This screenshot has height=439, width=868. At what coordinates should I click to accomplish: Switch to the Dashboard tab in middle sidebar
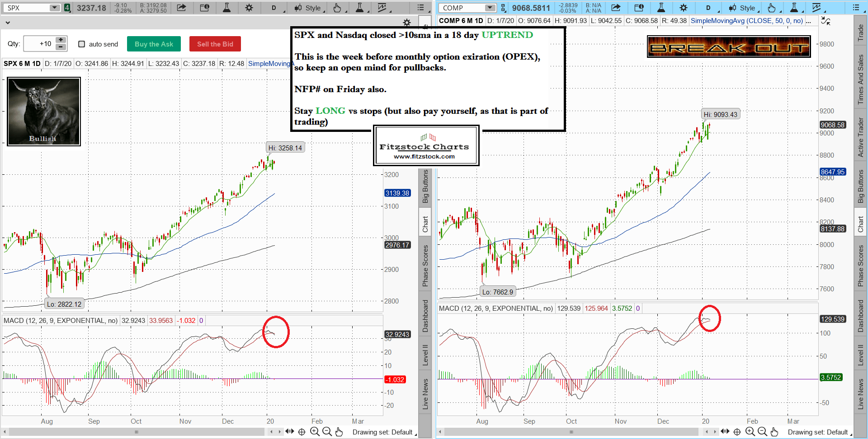pyautogui.click(x=425, y=316)
